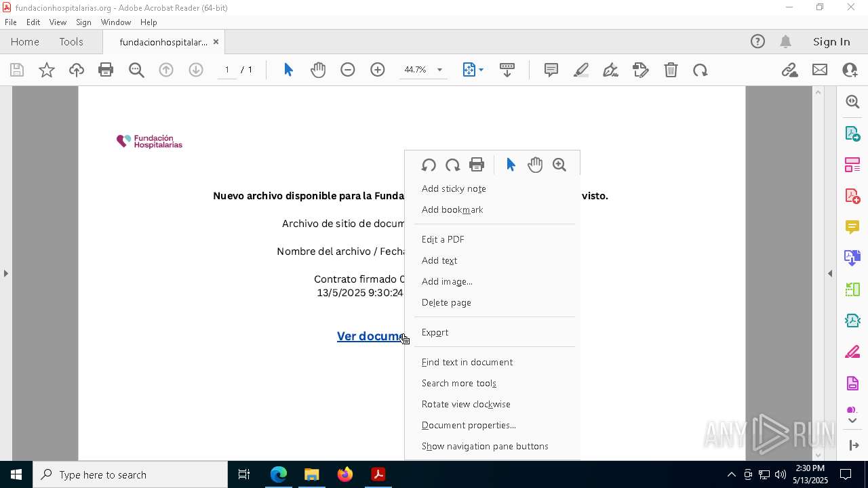Open the Edit menu

[33, 22]
